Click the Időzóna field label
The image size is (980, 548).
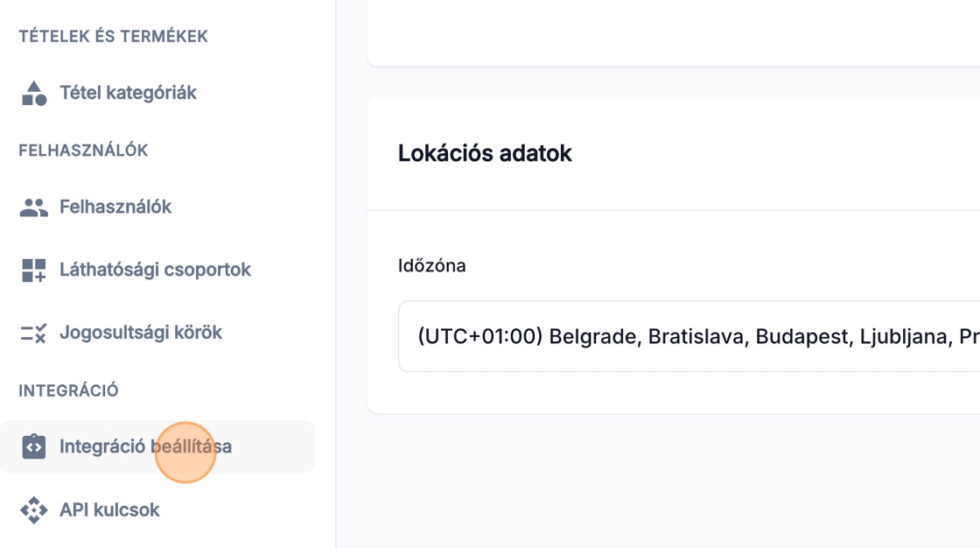click(431, 265)
